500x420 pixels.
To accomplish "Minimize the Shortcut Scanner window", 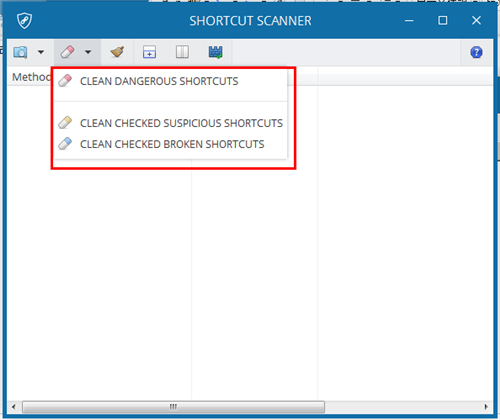I will (x=409, y=21).
